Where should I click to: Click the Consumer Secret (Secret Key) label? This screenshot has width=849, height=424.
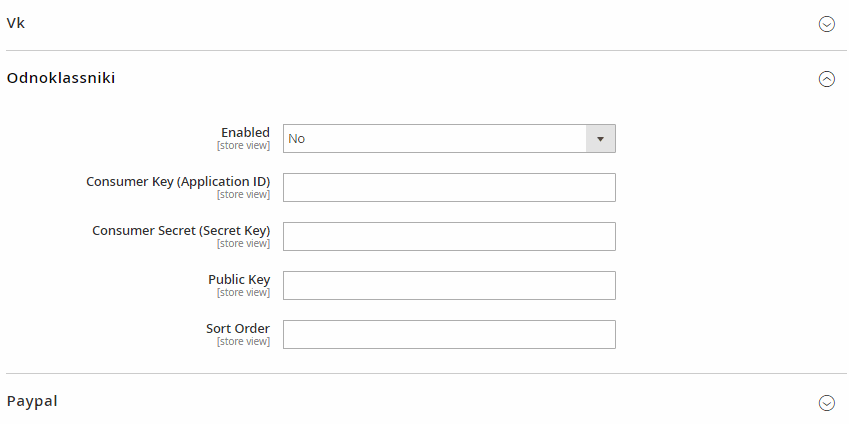pos(181,231)
